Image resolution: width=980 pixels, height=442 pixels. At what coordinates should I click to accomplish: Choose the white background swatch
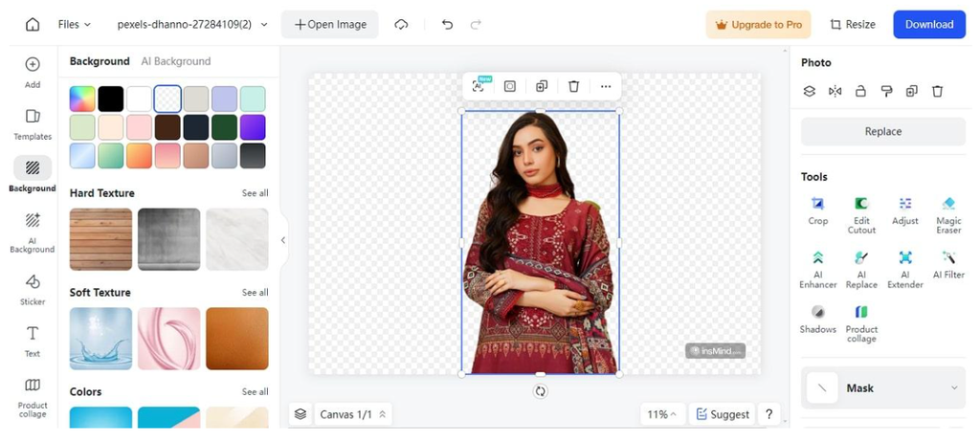140,99
